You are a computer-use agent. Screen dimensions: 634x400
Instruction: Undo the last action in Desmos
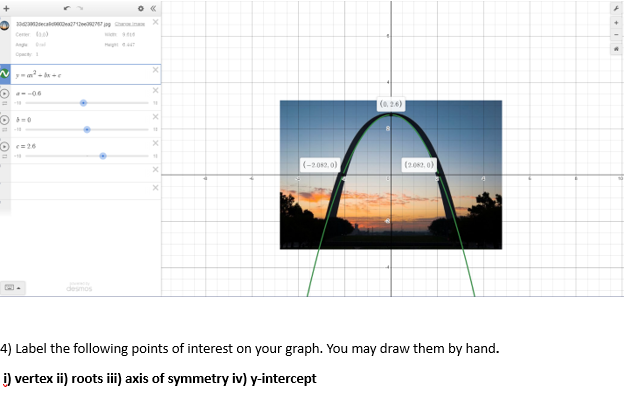click(67, 8)
